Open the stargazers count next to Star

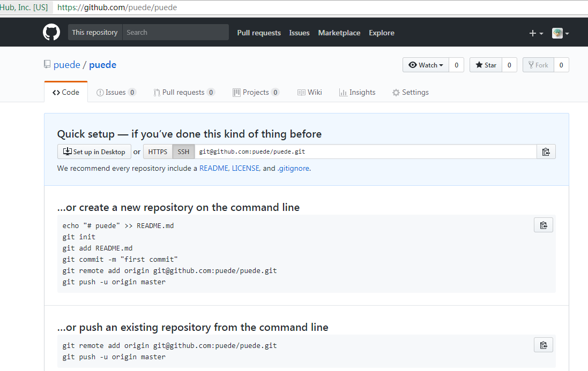click(x=509, y=65)
